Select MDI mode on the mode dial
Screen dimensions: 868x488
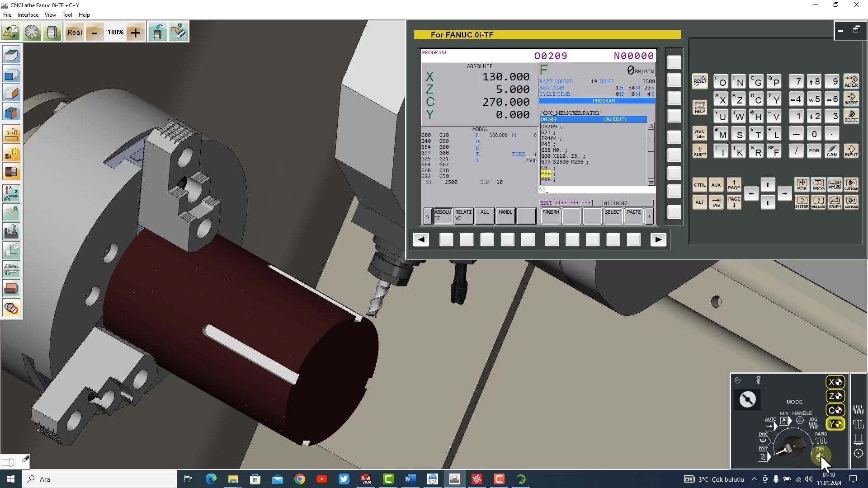pyautogui.click(x=784, y=418)
